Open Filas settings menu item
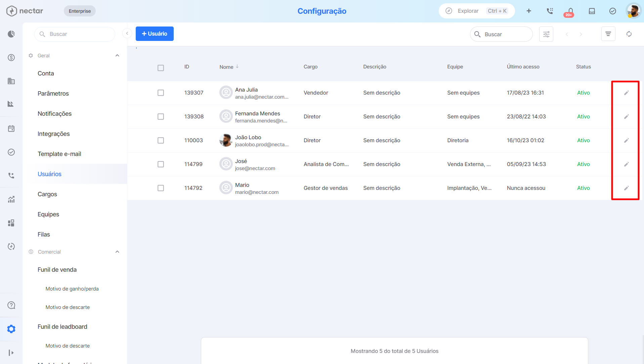The width and height of the screenshot is (644, 364). pos(44,234)
